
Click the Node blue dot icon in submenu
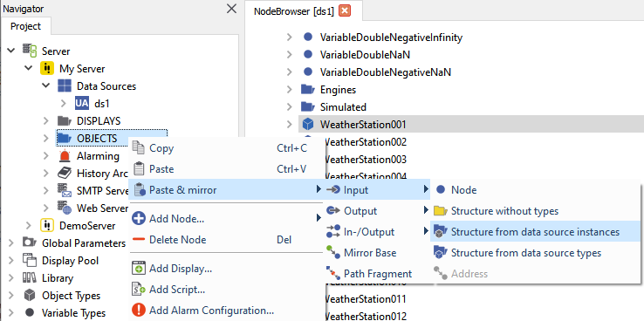(x=441, y=189)
